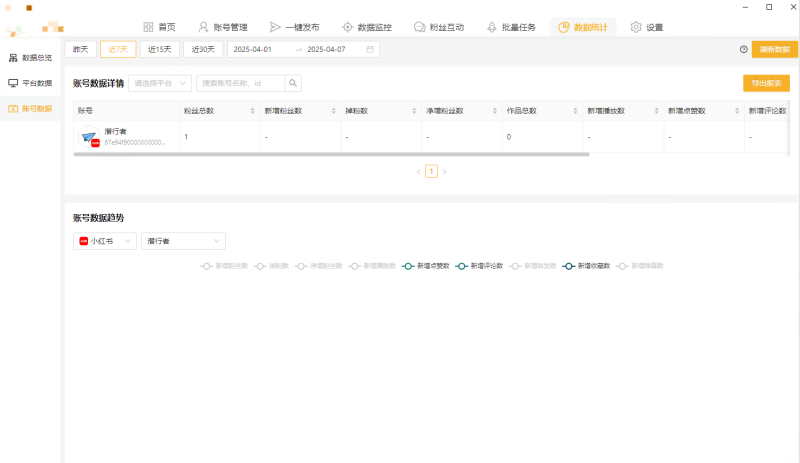Select the 数据统计 tab

(583, 27)
